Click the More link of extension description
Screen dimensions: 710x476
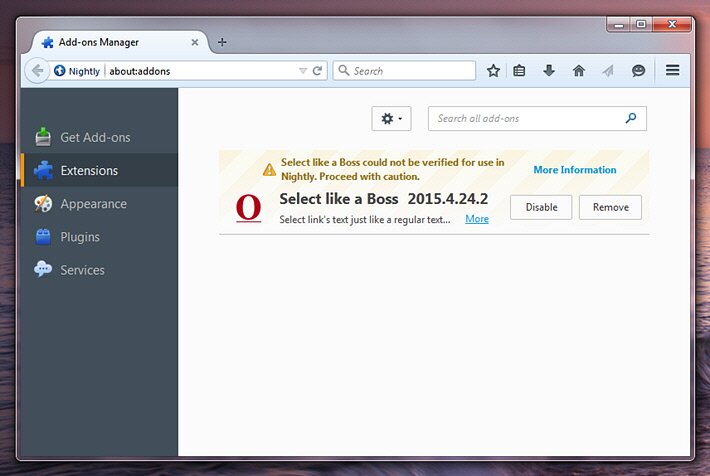pos(477,219)
